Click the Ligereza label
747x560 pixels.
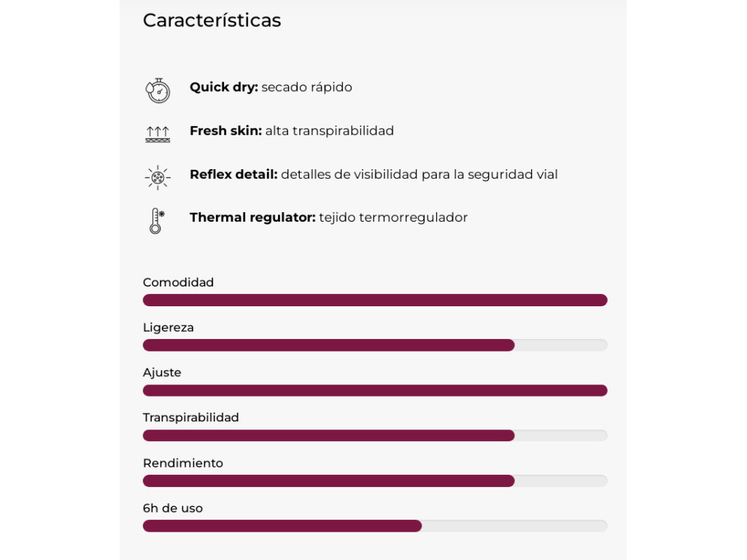coord(169,328)
